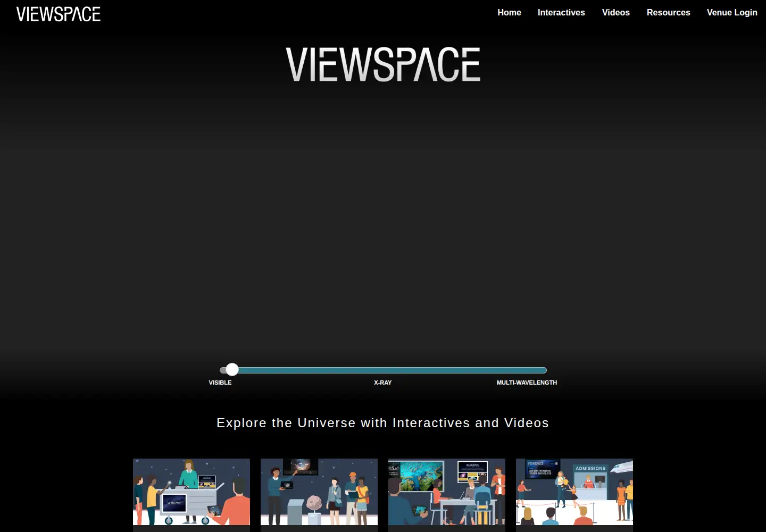Go to the Videos page
766x532 pixels.
click(616, 12)
